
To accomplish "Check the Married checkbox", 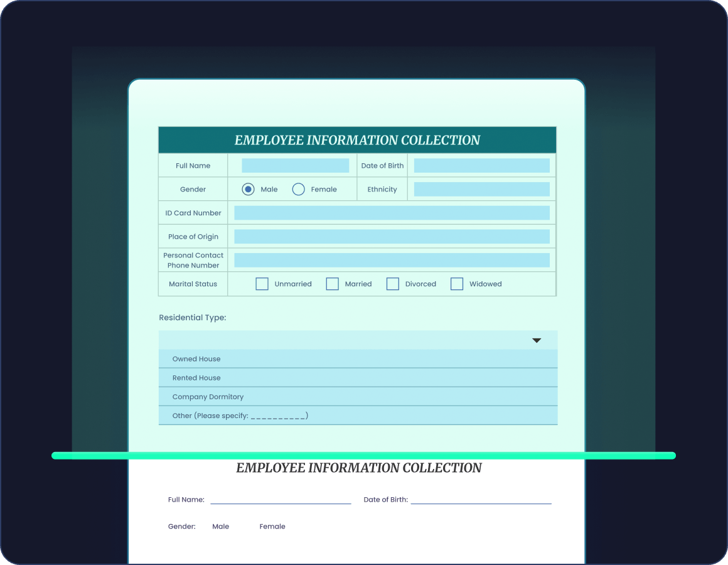I will (333, 284).
